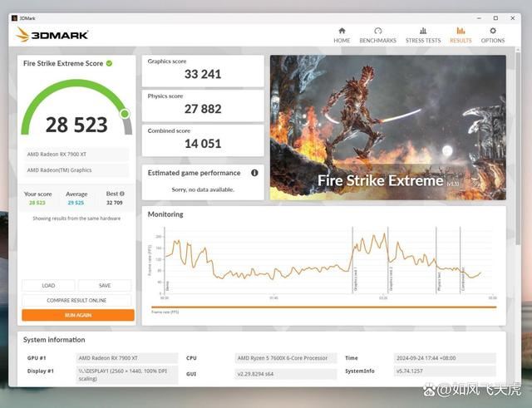
Task: Go to the Home section
Action: [342, 35]
